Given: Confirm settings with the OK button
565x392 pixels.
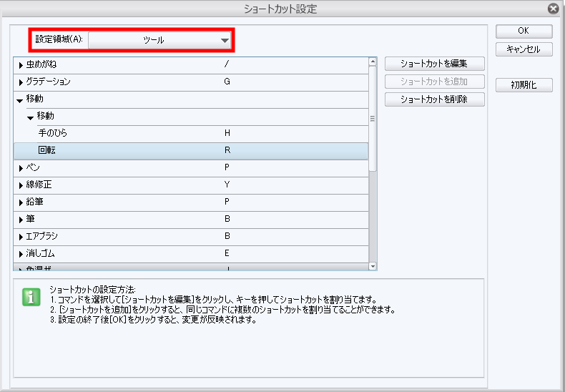Looking at the screenshot, I should (x=524, y=31).
